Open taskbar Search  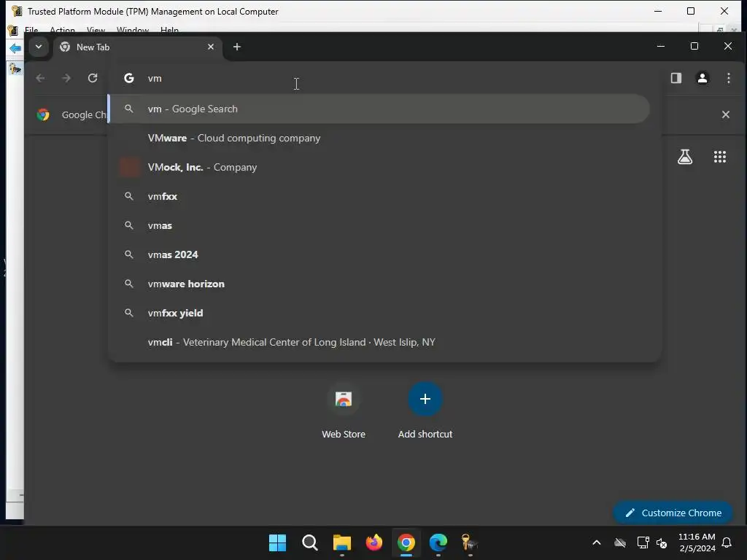pos(309,542)
